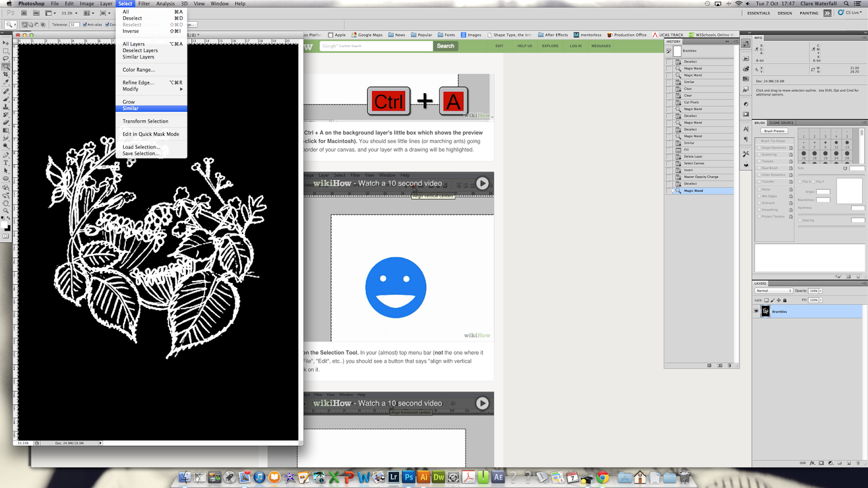Add layer style using fx icon
This screenshot has height=488, width=868.
tap(812, 463)
